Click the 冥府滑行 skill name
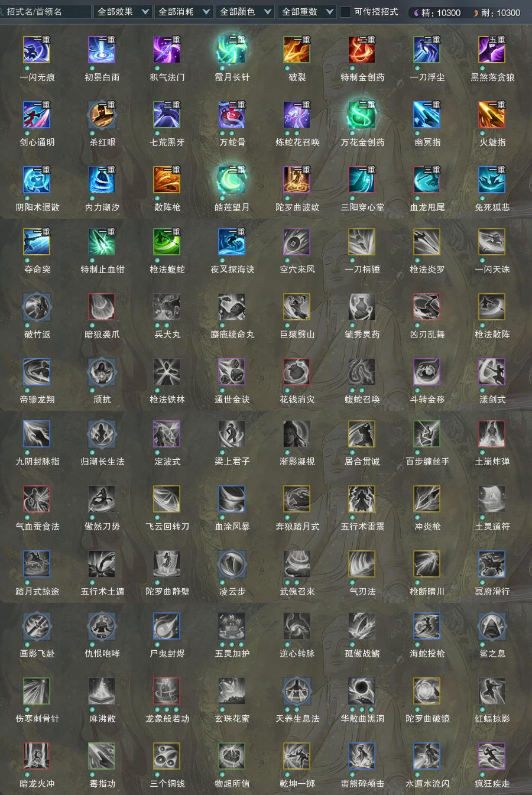This screenshot has width=532, height=795. pyautogui.click(x=492, y=592)
